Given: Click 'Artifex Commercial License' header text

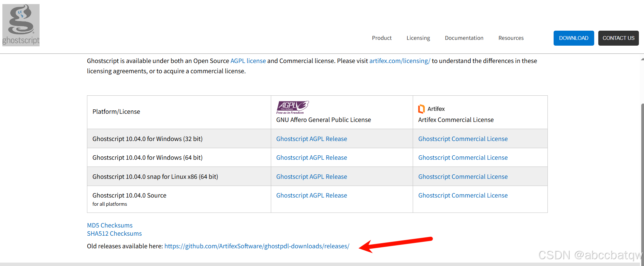Looking at the screenshot, I should (x=456, y=120).
